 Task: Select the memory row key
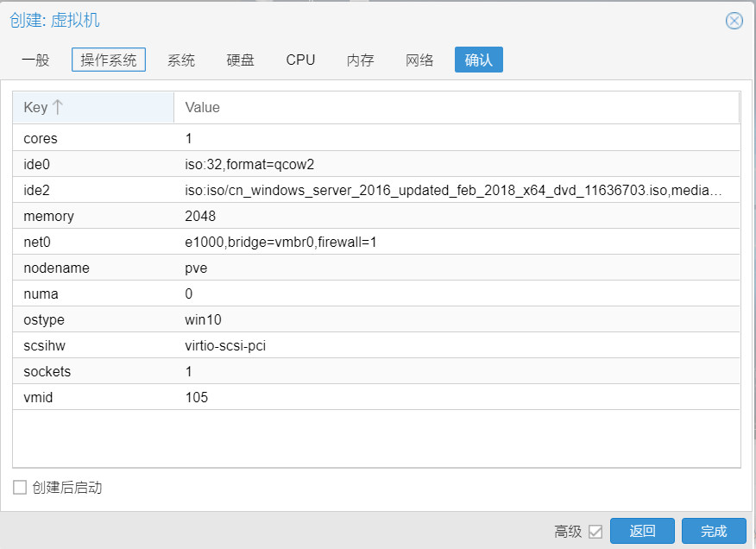48,216
